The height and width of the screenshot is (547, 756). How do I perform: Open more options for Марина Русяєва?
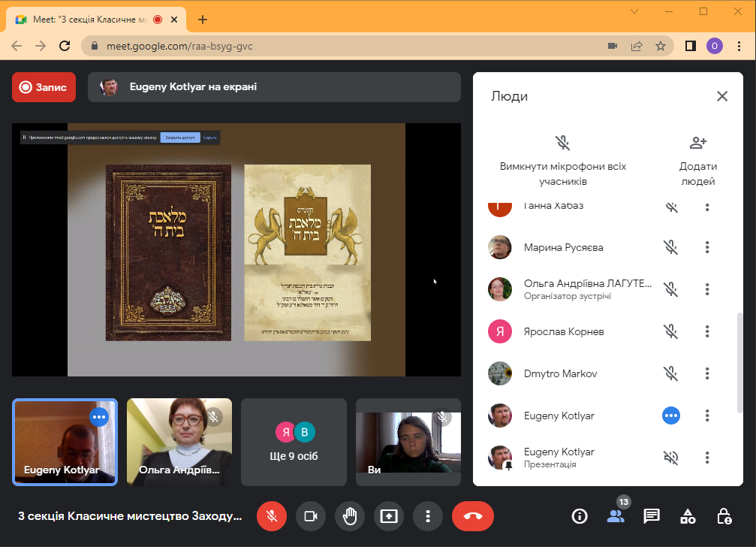pos(706,247)
